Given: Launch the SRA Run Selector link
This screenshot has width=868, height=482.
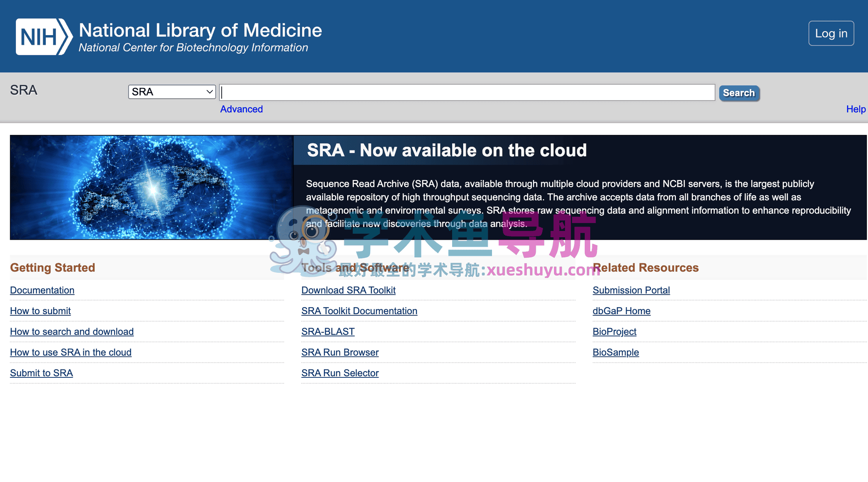Looking at the screenshot, I should click(340, 373).
